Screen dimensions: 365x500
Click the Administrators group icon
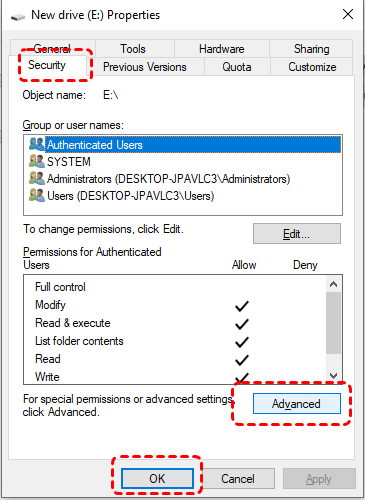pyautogui.click(x=36, y=178)
